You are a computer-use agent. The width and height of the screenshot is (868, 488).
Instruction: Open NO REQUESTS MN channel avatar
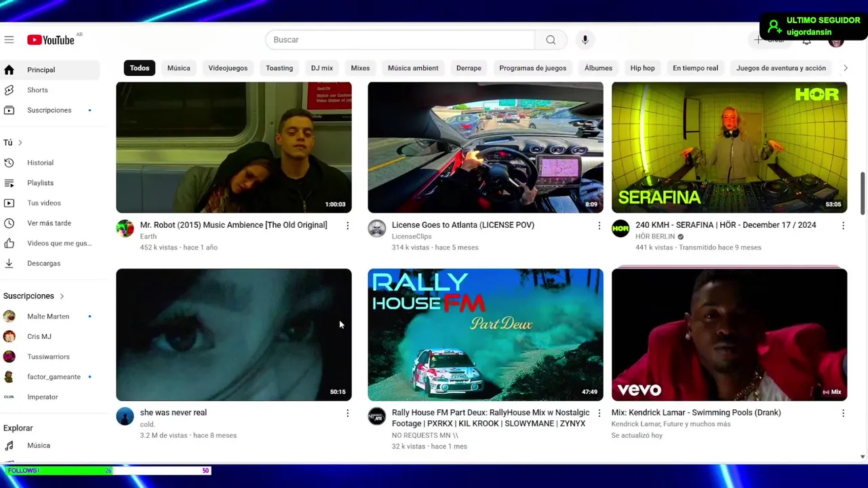click(x=376, y=416)
